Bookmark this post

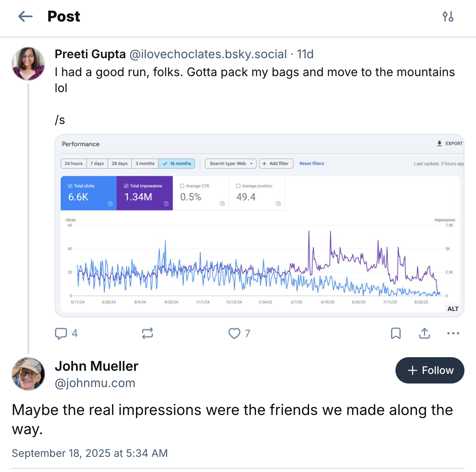pyautogui.click(x=396, y=333)
